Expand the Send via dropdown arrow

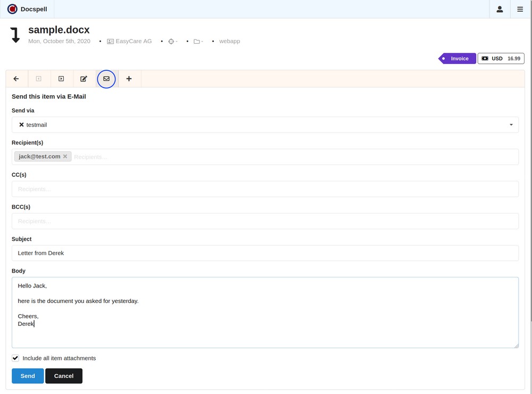click(x=511, y=125)
